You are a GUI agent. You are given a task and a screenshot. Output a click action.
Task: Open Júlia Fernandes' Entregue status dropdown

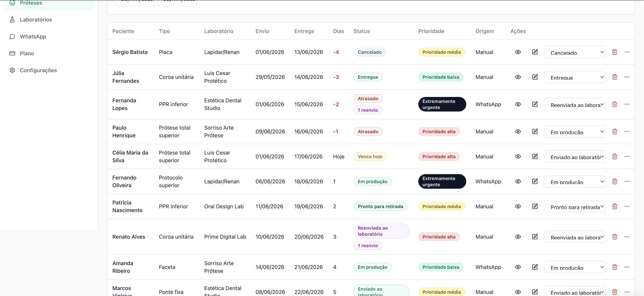(574, 77)
